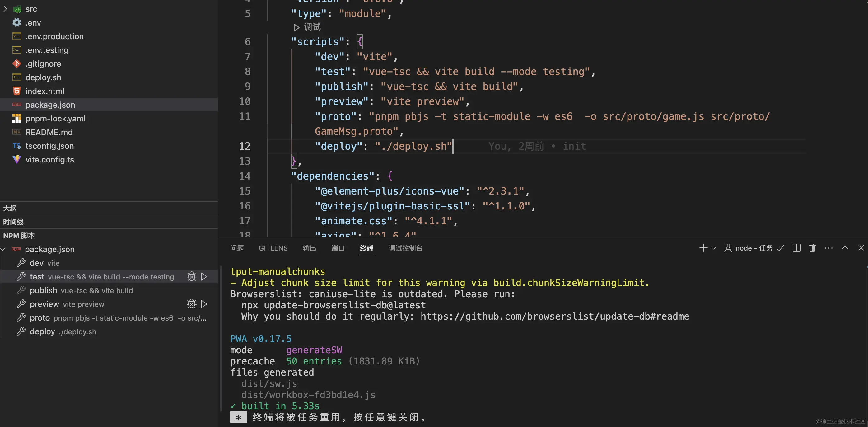Open the new terminal profile dropdown arrow

[714, 248]
